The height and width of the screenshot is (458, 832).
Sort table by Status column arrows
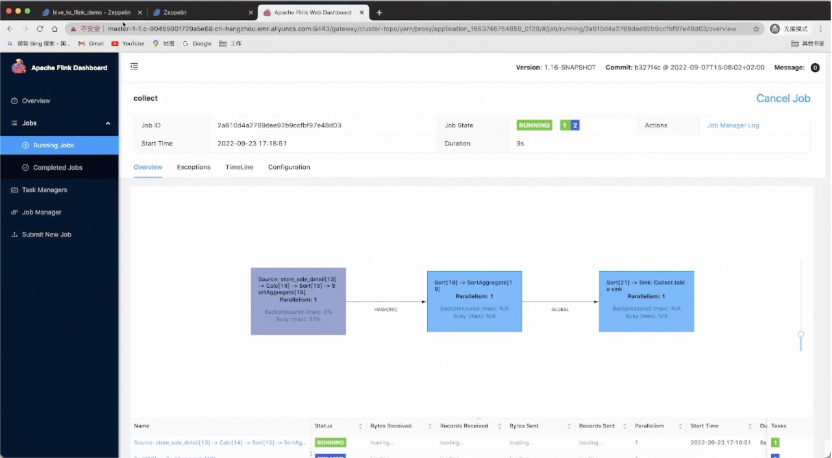(x=360, y=426)
